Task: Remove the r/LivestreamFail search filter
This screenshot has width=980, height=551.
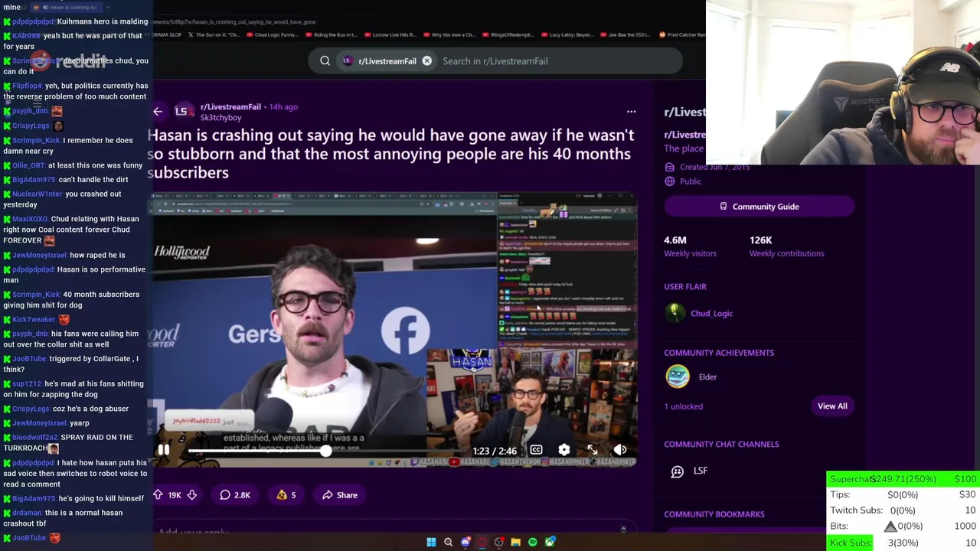Action: (427, 61)
